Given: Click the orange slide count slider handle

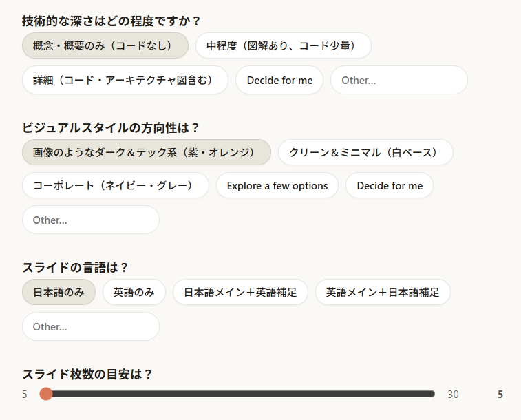Looking at the screenshot, I should (x=45, y=394).
